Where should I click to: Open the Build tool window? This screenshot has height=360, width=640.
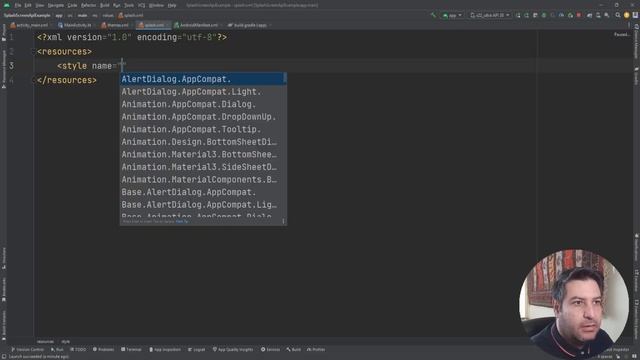point(294,349)
